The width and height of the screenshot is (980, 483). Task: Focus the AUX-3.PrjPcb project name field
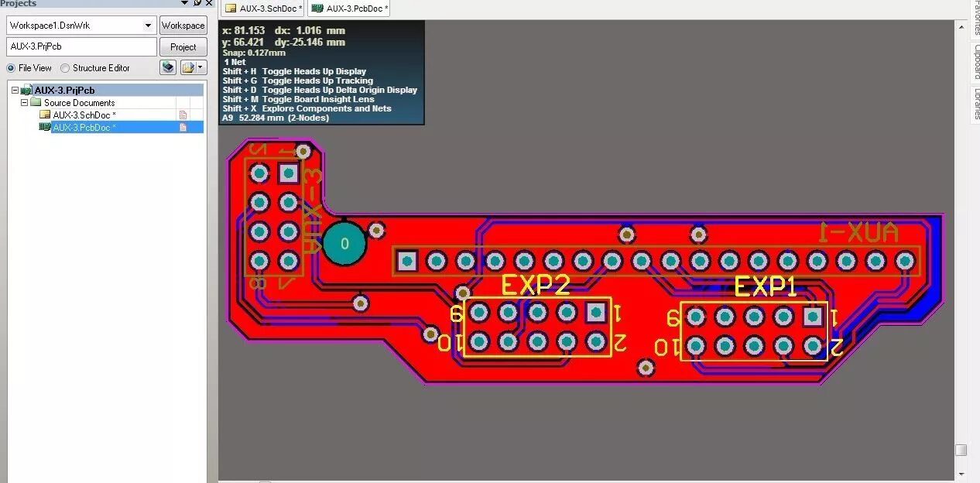tap(81, 46)
